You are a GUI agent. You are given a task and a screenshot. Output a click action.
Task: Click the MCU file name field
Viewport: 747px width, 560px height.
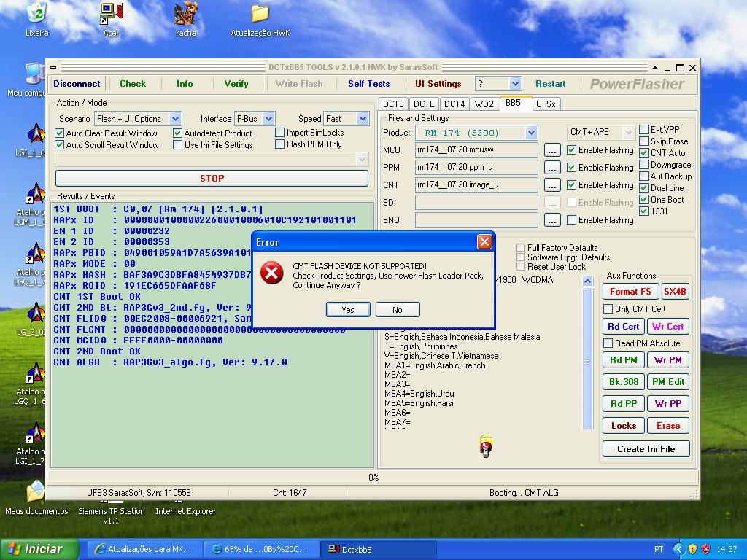coord(476,149)
